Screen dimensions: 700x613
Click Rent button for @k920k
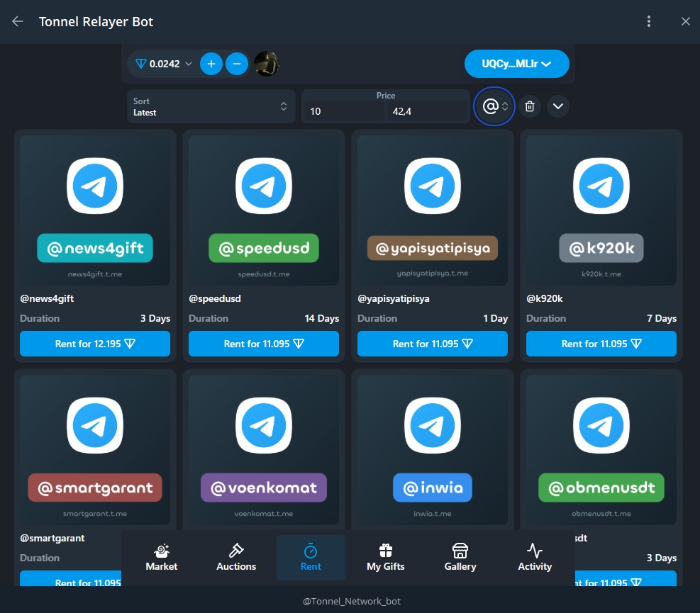(601, 344)
